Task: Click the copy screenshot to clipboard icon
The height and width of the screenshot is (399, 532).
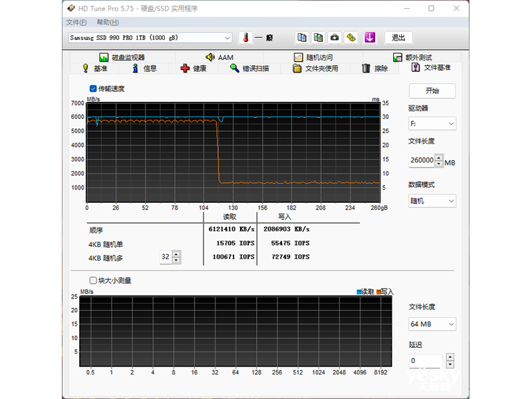Action: [319, 38]
